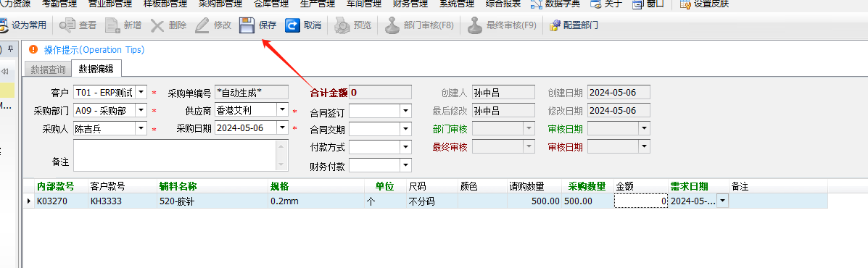868x268 pixels.
Task: Click the KH3333 customer style cell
Action: tap(123, 201)
